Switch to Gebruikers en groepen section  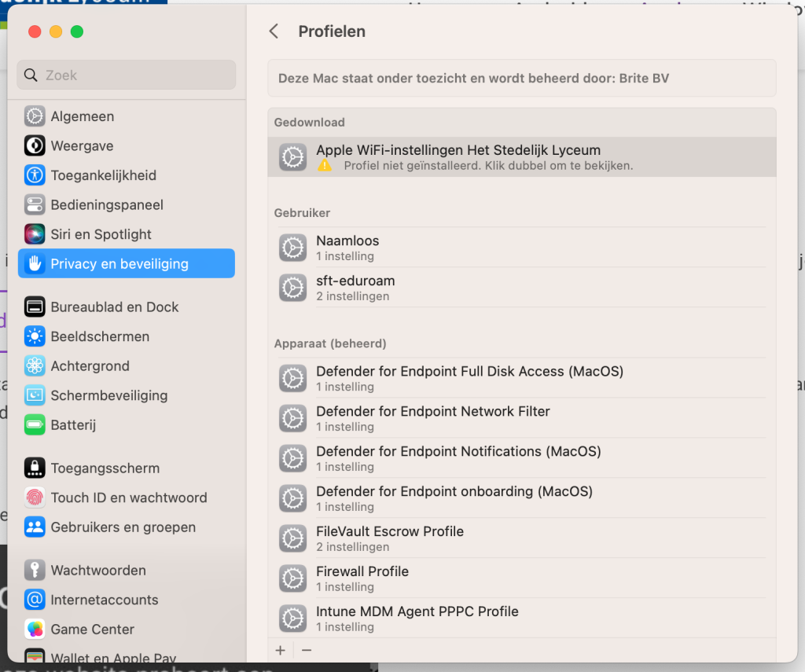tap(123, 527)
